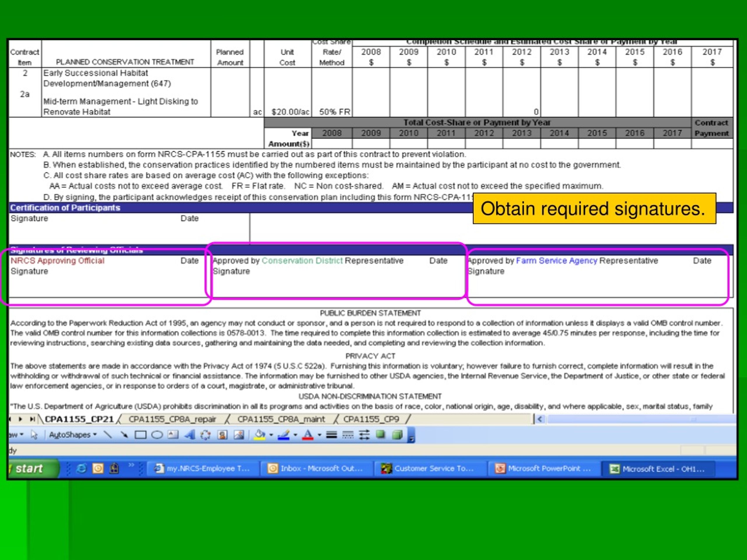The height and width of the screenshot is (560, 747).
Task: Select the "Planned Amount" column header
Action: [x=230, y=57]
